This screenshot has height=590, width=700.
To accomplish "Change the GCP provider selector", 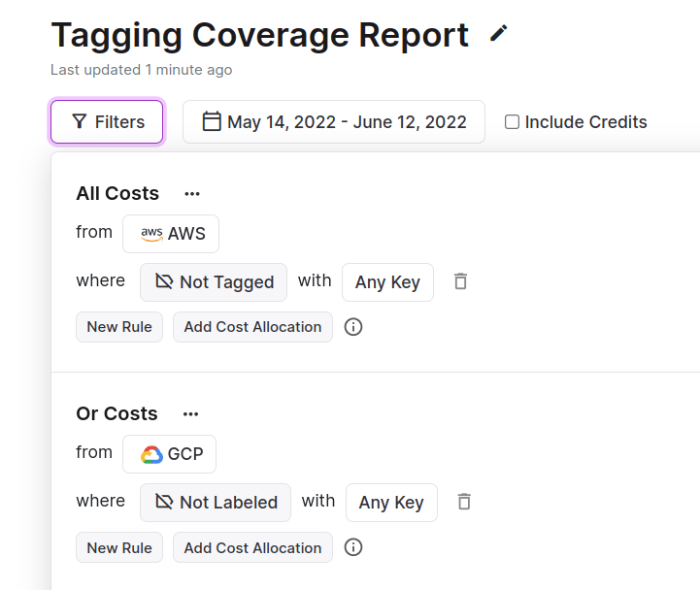I will 170,454.
